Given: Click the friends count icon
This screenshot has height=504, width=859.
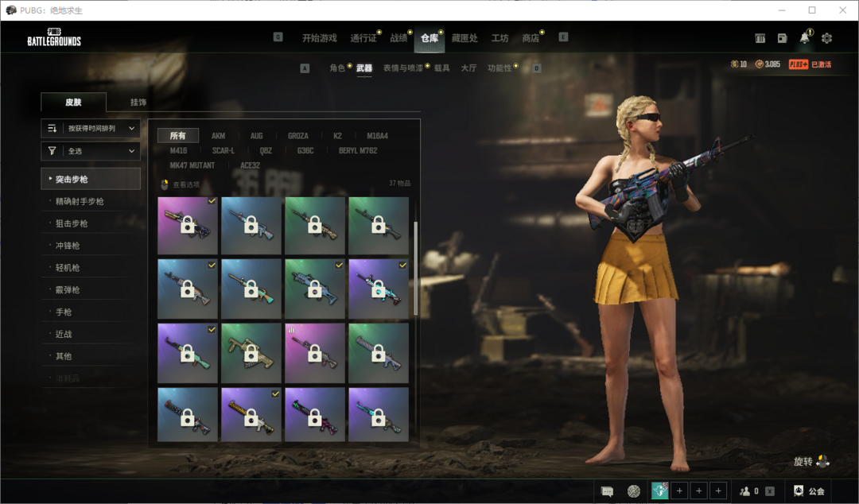Looking at the screenshot, I should click(744, 491).
